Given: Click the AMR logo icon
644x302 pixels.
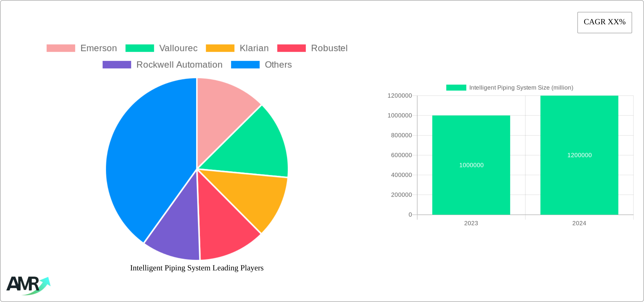Looking at the screenshot, I should point(28,285).
